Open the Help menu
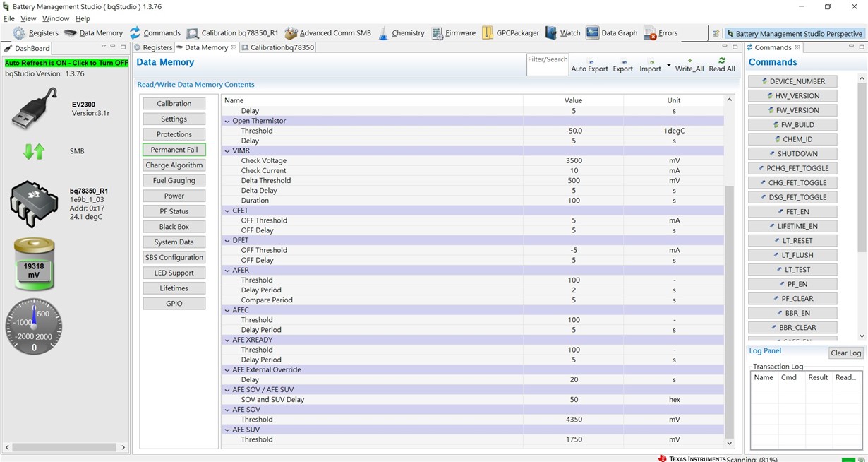 point(83,18)
